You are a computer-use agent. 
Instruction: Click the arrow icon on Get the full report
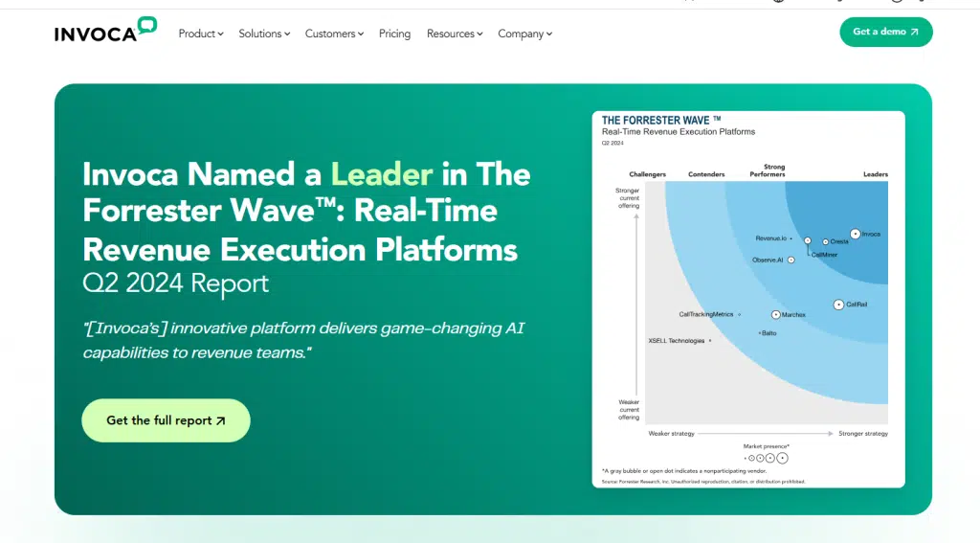[221, 420]
